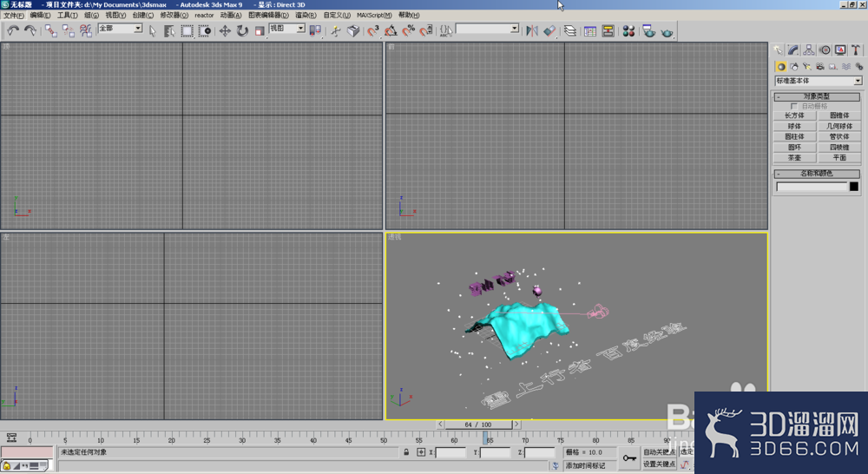
Task: Toggle the Spinner Snap icon
Action: click(x=425, y=31)
